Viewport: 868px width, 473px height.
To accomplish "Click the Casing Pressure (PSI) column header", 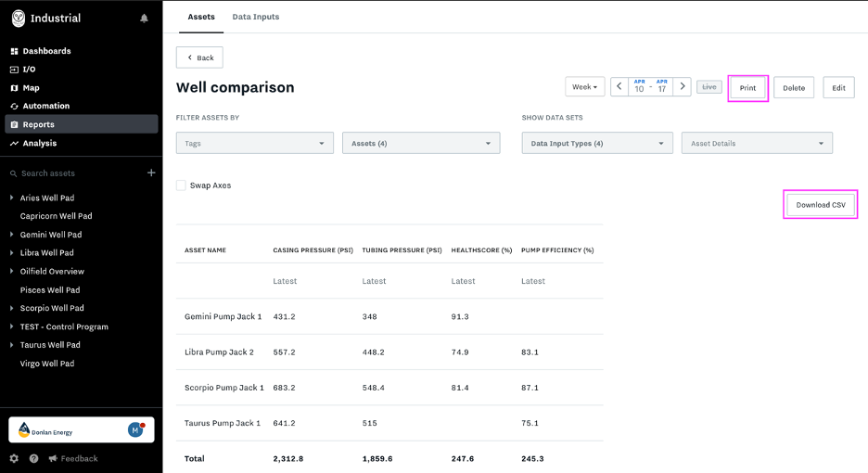I will coord(313,250).
